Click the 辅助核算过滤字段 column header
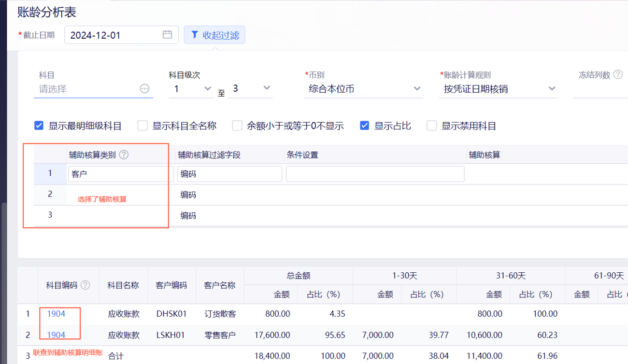This screenshot has height=364, width=628. point(209,155)
